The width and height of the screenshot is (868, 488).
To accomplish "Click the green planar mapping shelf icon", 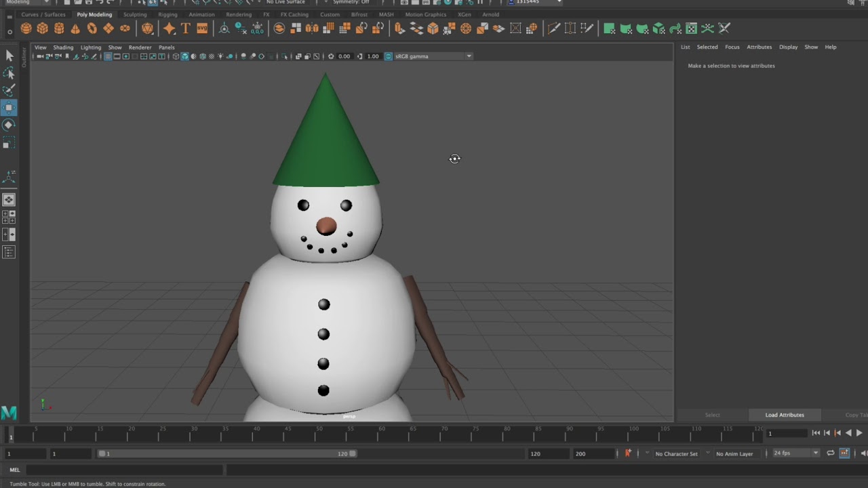I will click(x=609, y=28).
